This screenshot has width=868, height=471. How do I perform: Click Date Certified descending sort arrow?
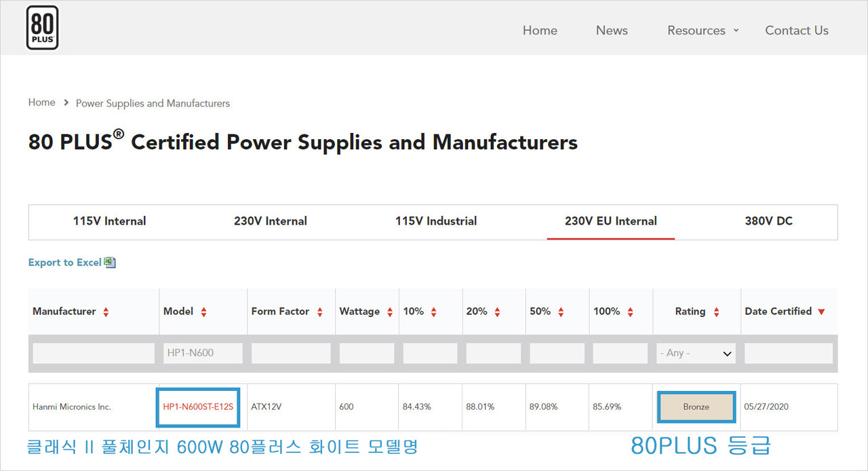pyautogui.click(x=821, y=312)
